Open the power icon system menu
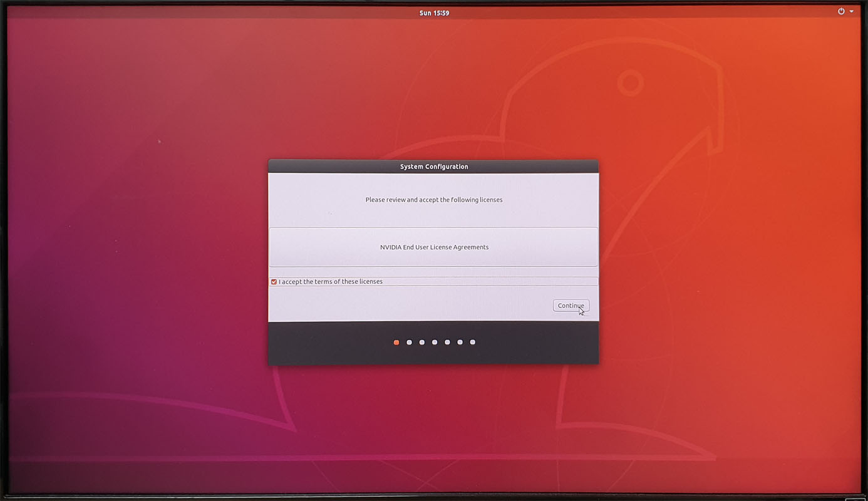Screen dimensions: 868x501 (x=841, y=11)
